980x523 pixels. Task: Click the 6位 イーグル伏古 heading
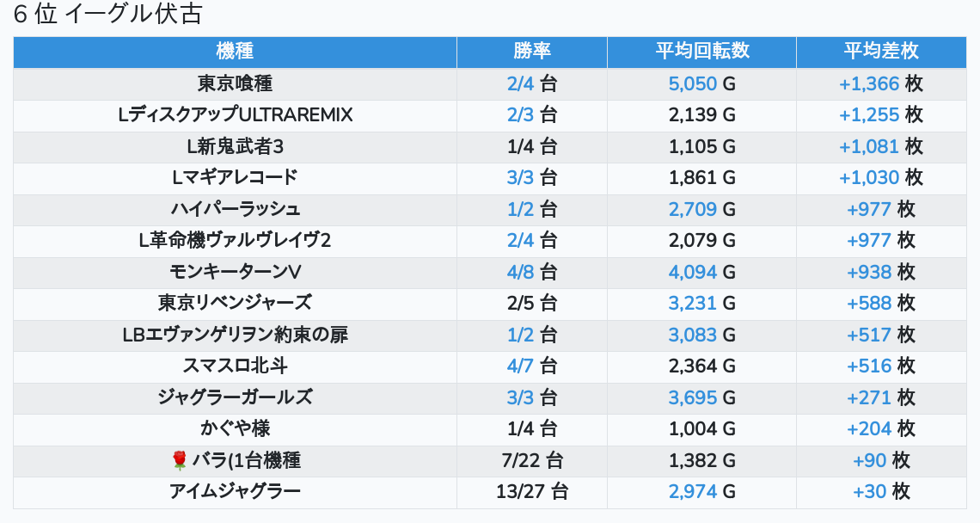tap(107, 15)
